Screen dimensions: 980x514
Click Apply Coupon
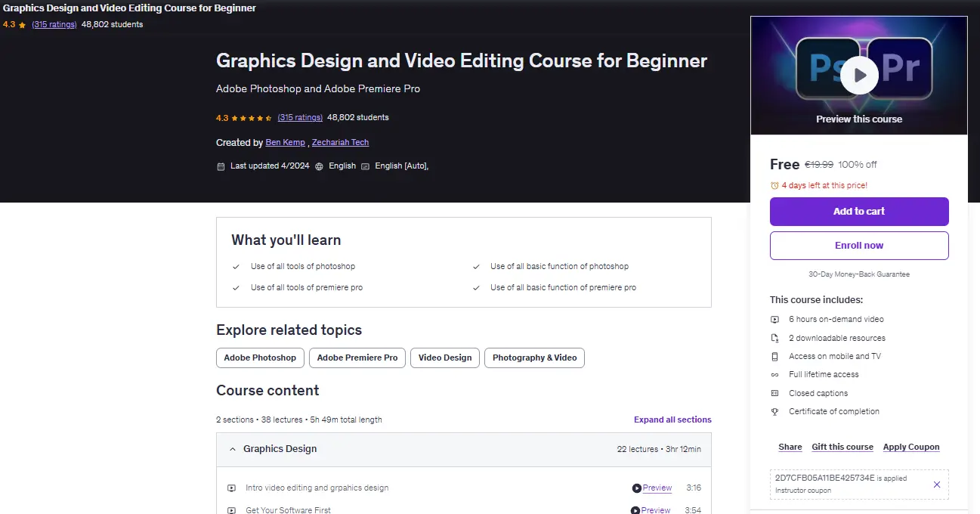click(x=911, y=447)
